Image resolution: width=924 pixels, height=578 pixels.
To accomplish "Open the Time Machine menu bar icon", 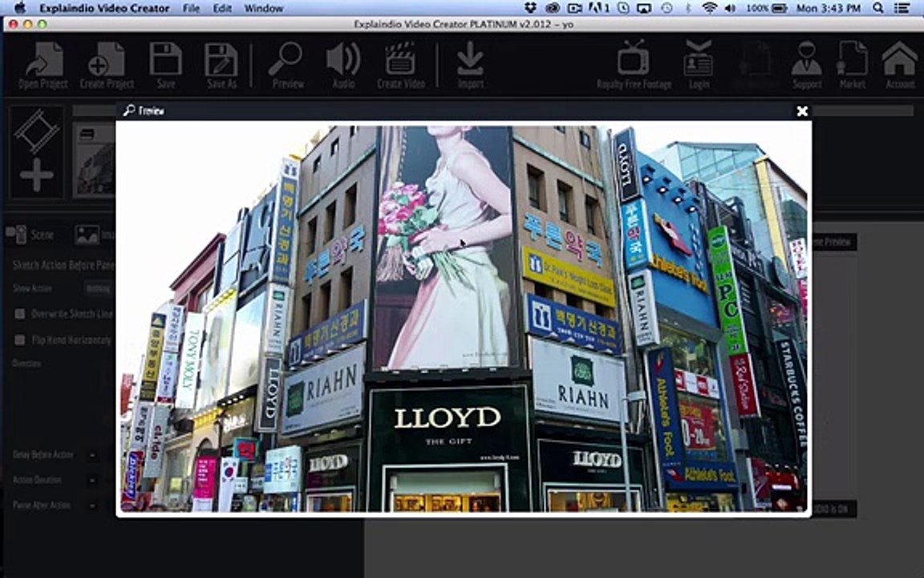I will pos(667,8).
